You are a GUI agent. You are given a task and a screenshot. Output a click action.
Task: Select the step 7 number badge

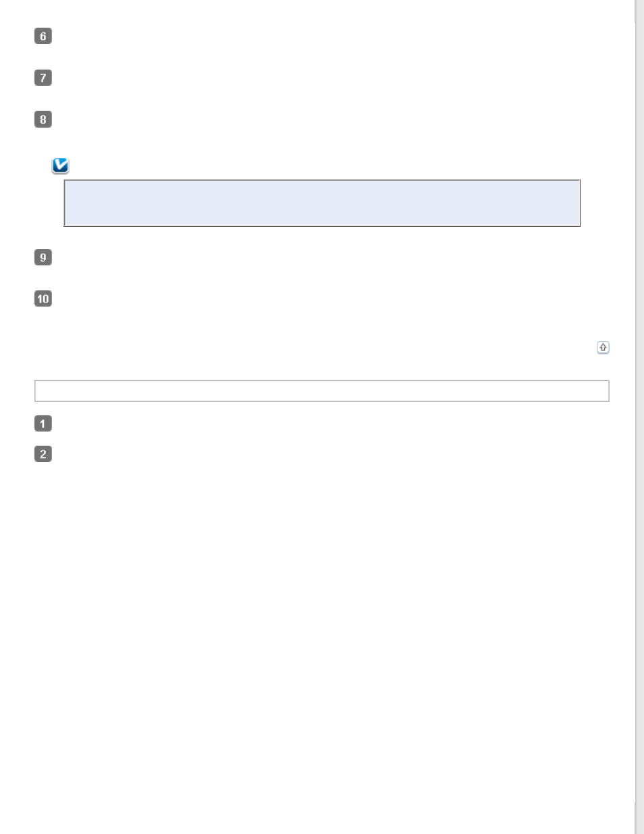point(43,78)
